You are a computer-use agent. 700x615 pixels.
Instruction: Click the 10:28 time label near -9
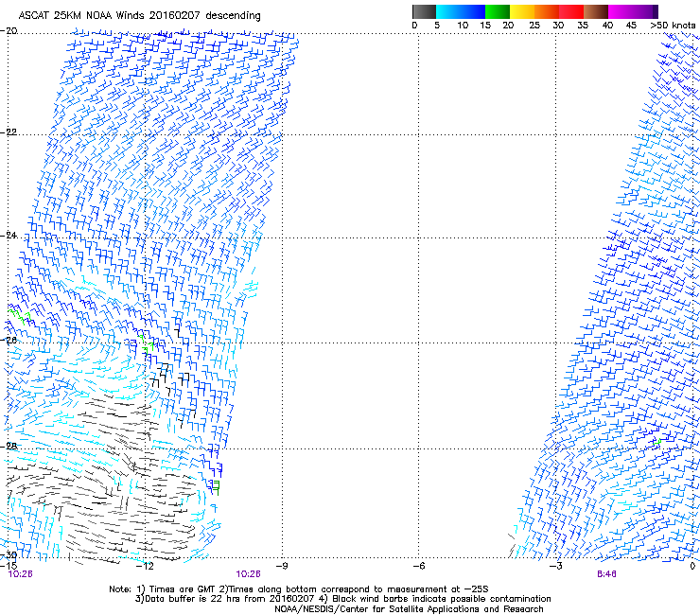pyautogui.click(x=248, y=574)
